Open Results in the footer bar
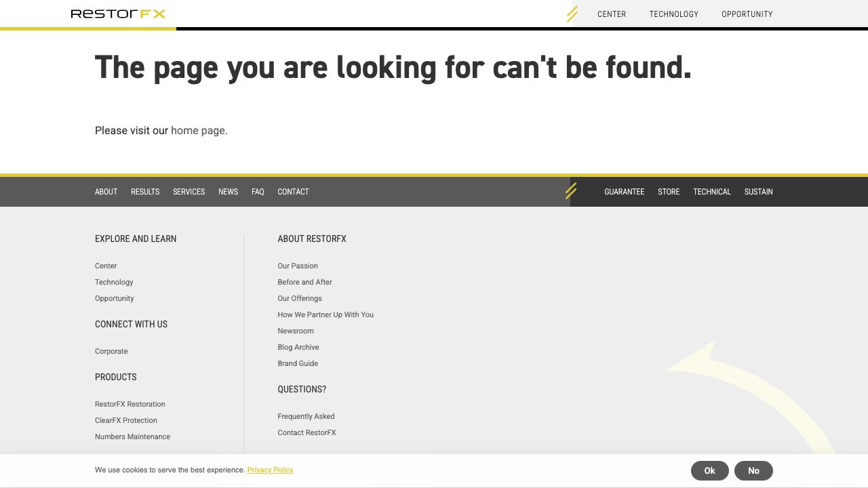Viewport: 868px width, 488px height. [x=145, y=192]
